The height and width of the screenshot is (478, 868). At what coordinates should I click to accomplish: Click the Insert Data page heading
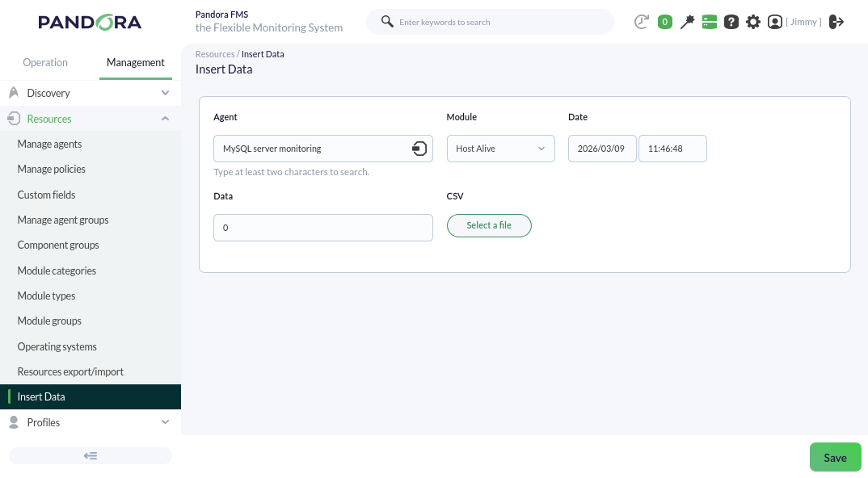[x=224, y=69]
